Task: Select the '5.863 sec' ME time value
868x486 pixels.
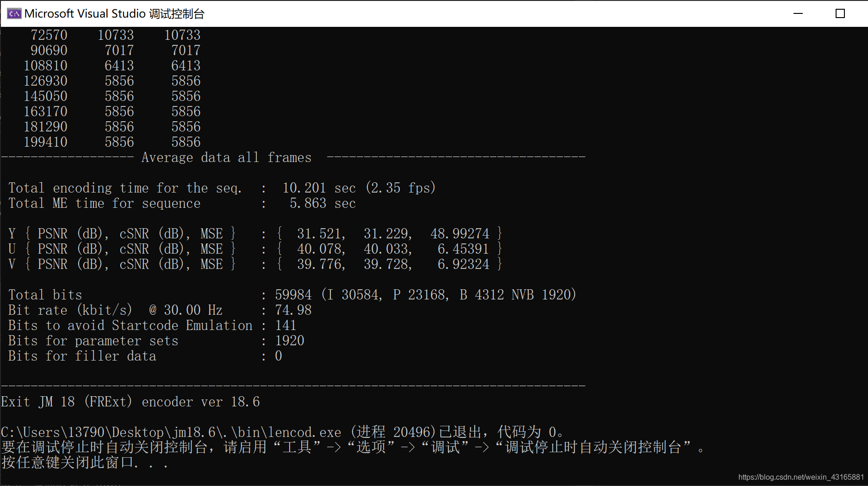Action: (323, 204)
